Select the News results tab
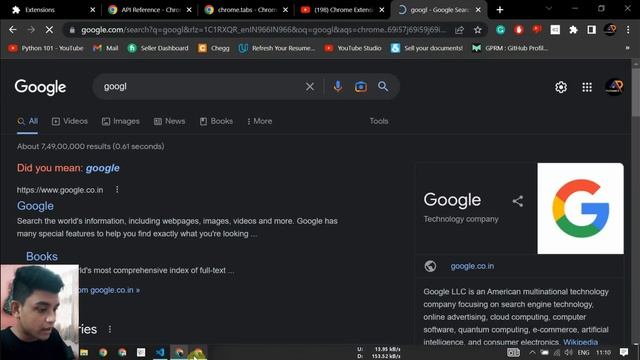Viewport: 640px width, 360px height. (x=169, y=121)
